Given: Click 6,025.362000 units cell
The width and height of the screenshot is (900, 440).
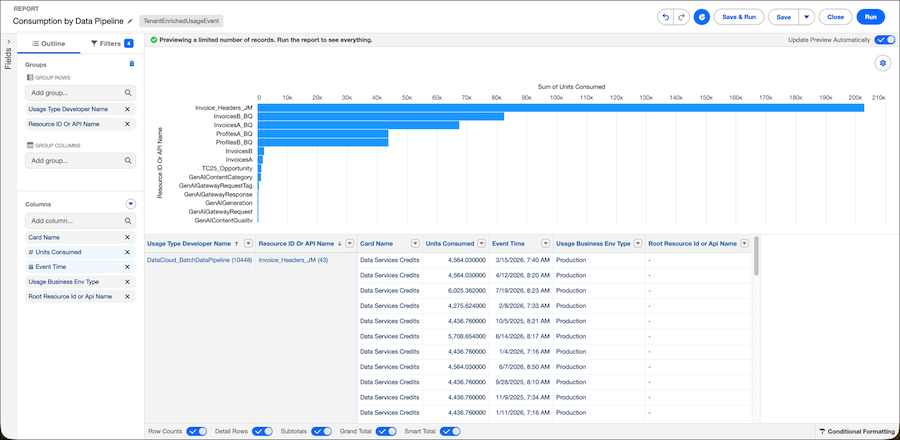Looking at the screenshot, I should (455, 290).
